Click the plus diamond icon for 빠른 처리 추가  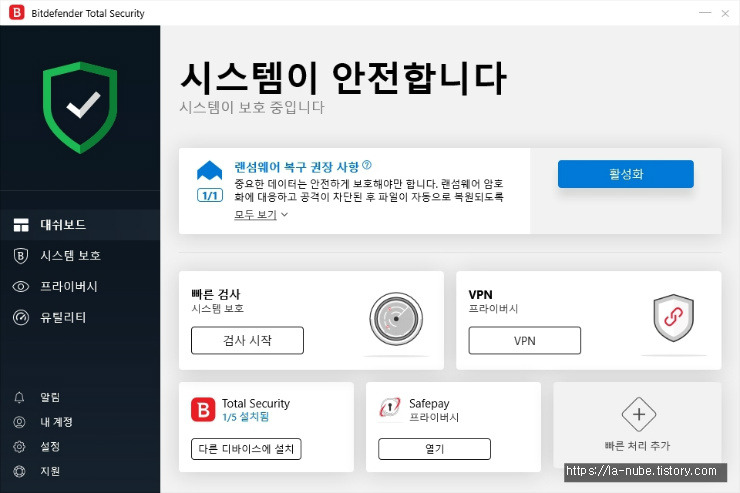[x=639, y=414]
